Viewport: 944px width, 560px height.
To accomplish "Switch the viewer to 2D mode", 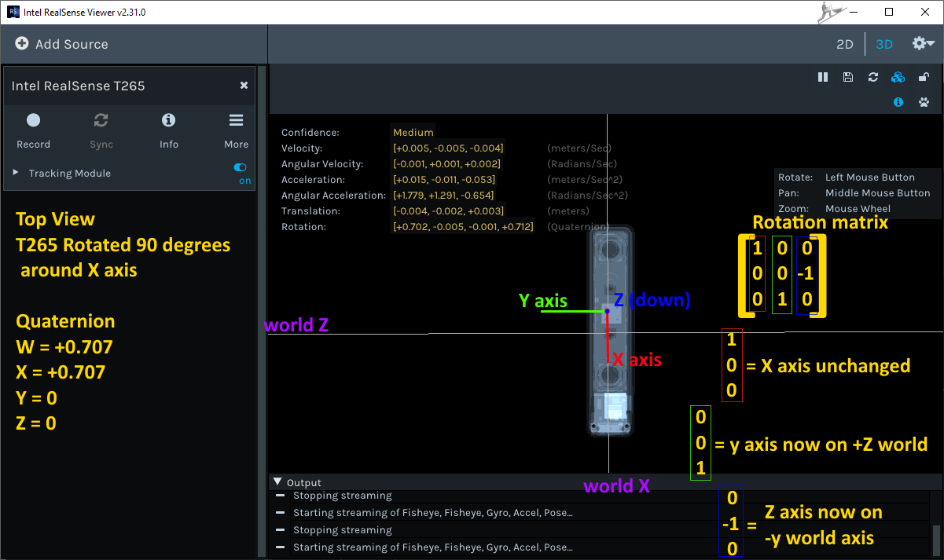I will pos(844,44).
